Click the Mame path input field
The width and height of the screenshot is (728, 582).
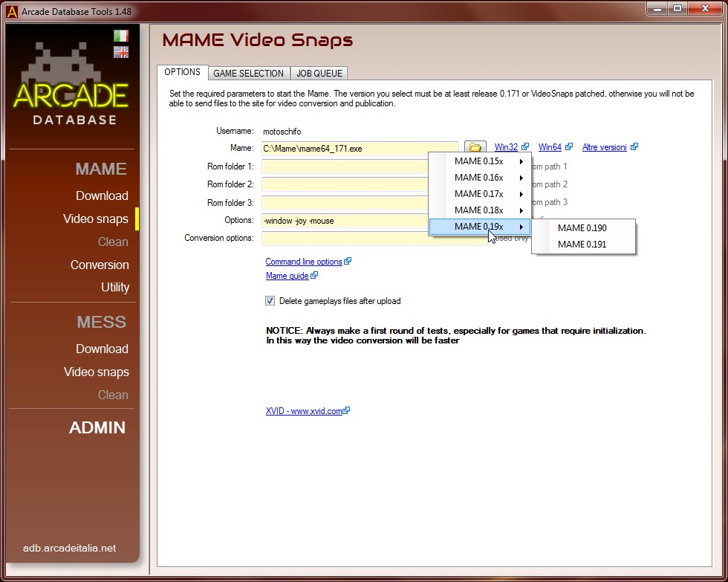pos(360,149)
